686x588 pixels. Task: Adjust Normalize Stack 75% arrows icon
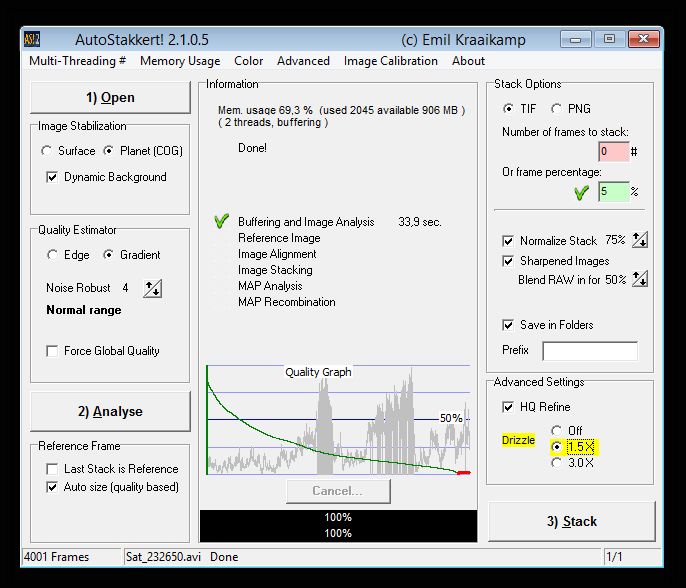coord(640,240)
